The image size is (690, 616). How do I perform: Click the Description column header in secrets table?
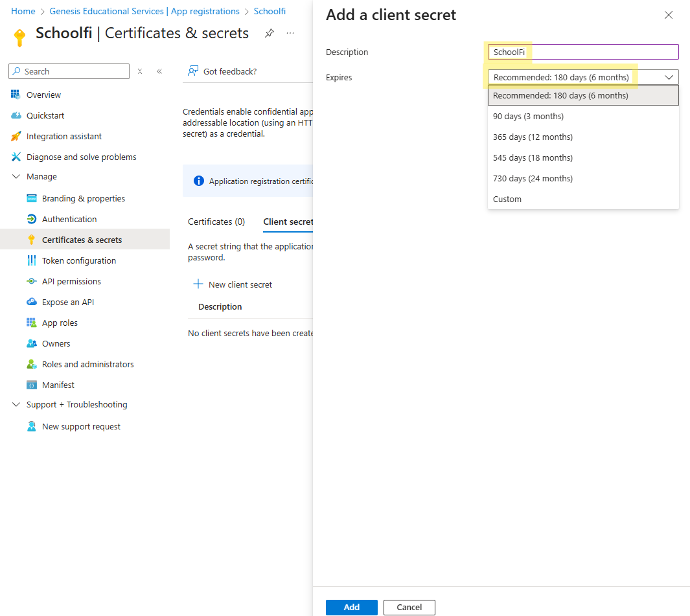pos(220,306)
